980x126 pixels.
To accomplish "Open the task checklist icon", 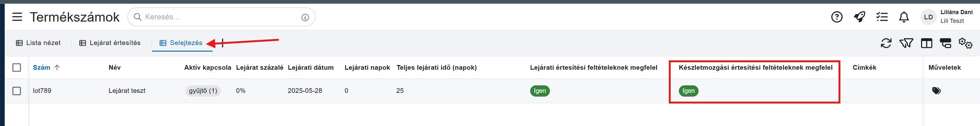I will pyautogui.click(x=881, y=17).
